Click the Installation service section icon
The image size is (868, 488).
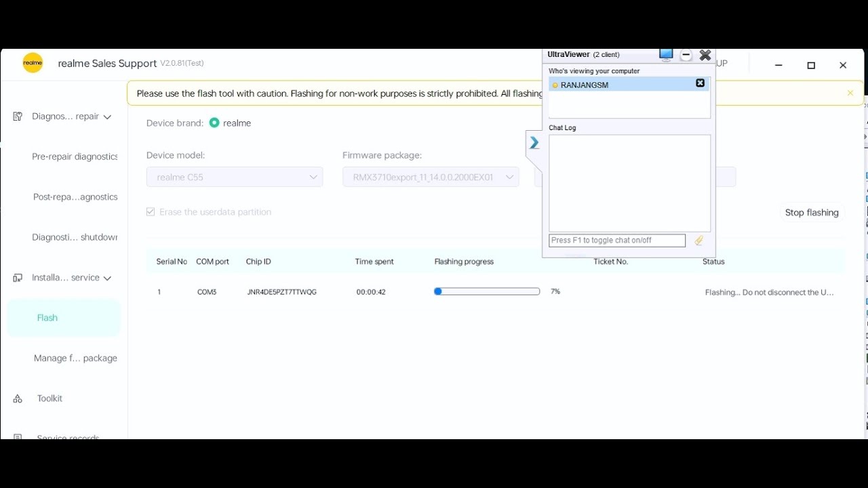18,278
